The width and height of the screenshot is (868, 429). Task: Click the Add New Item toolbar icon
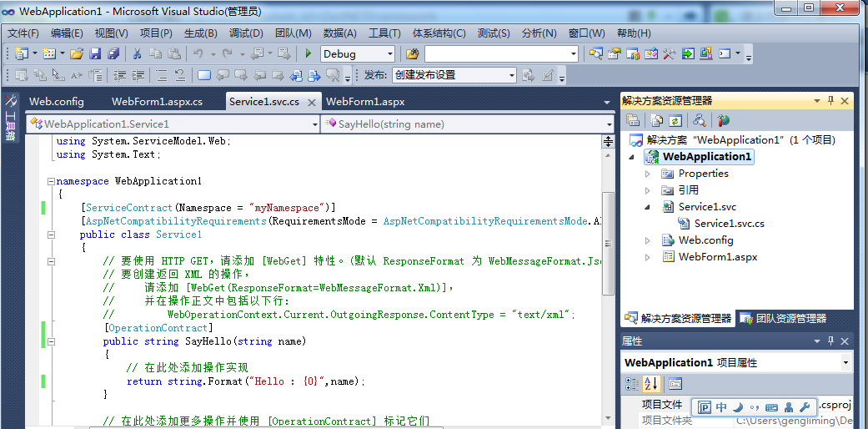point(49,53)
